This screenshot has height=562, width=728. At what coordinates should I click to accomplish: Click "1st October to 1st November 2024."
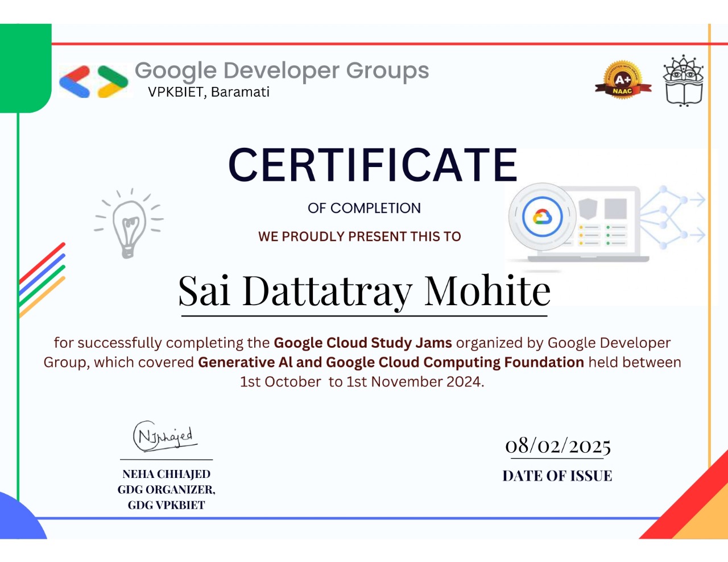362,382
